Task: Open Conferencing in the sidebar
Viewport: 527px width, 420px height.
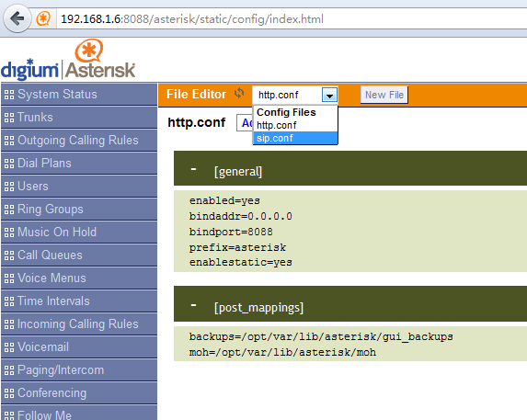Action: point(79,393)
